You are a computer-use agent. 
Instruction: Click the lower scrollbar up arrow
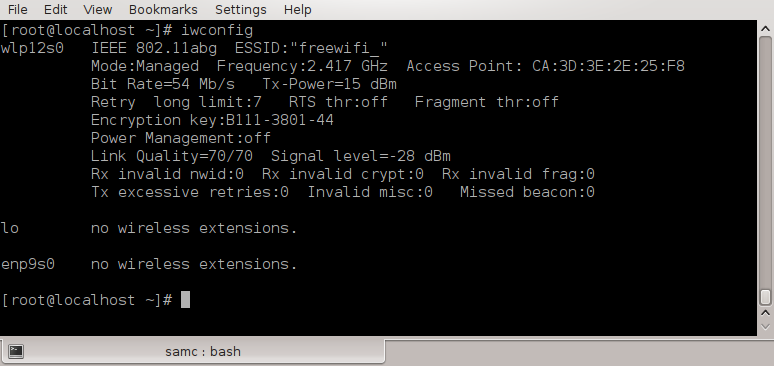click(765, 313)
